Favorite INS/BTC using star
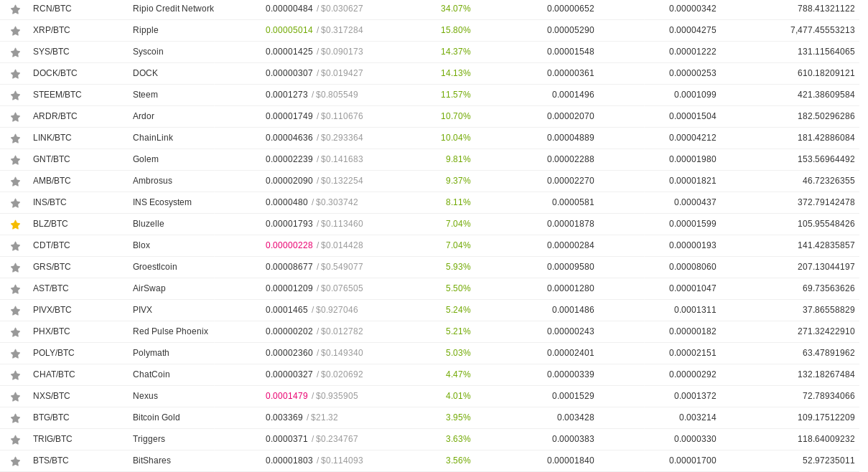 (x=15, y=203)
